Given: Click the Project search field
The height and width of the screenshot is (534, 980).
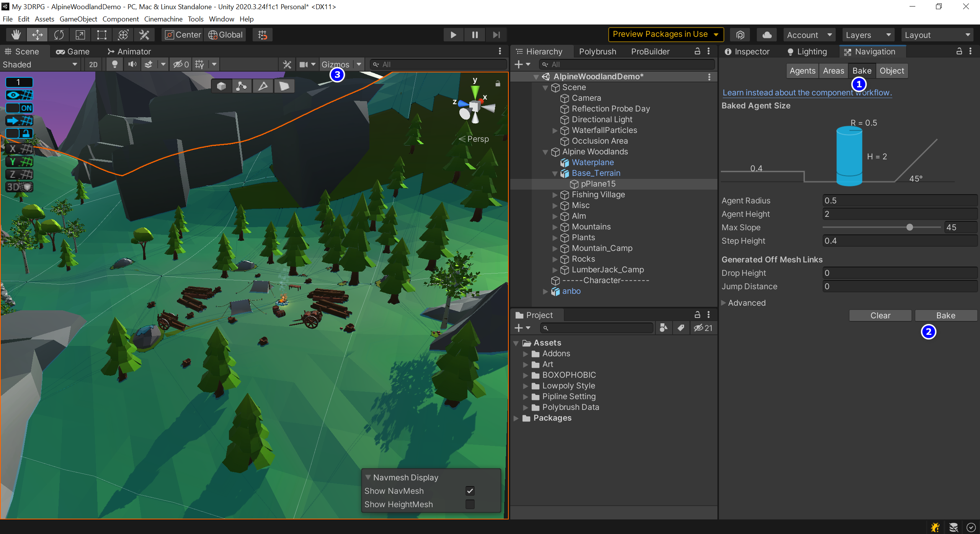Looking at the screenshot, I should (x=597, y=328).
